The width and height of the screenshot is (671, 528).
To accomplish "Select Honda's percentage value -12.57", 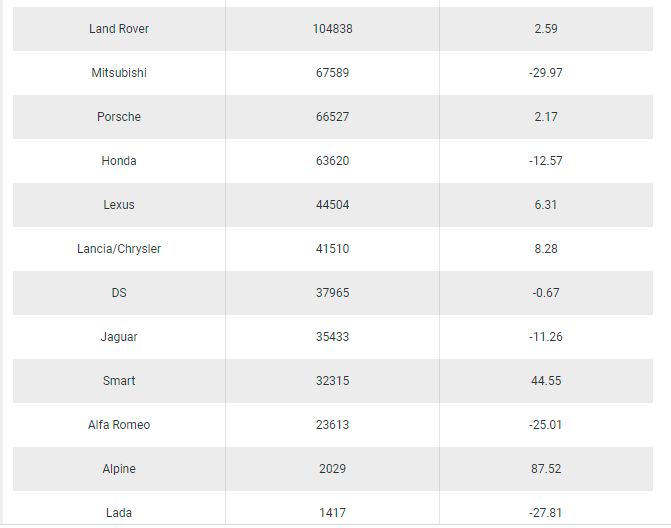I will 546,161.
